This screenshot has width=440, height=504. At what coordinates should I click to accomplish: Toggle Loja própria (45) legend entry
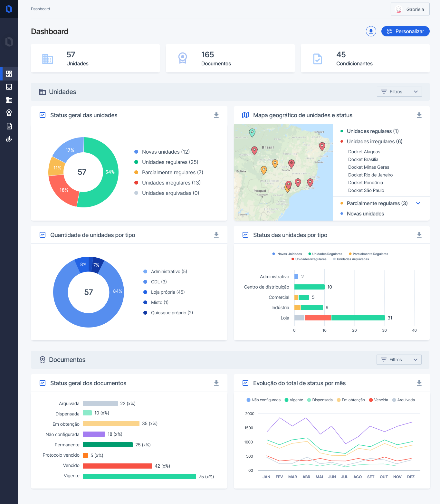[164, 292]
